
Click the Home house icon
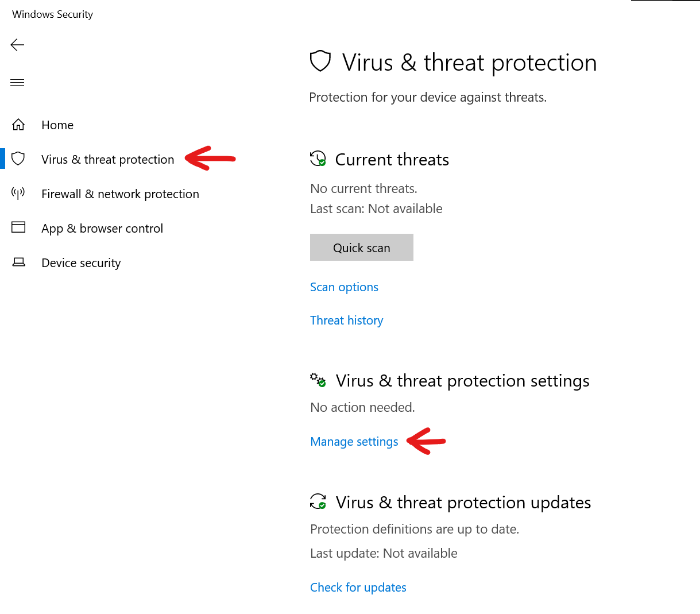coord(18,125)
